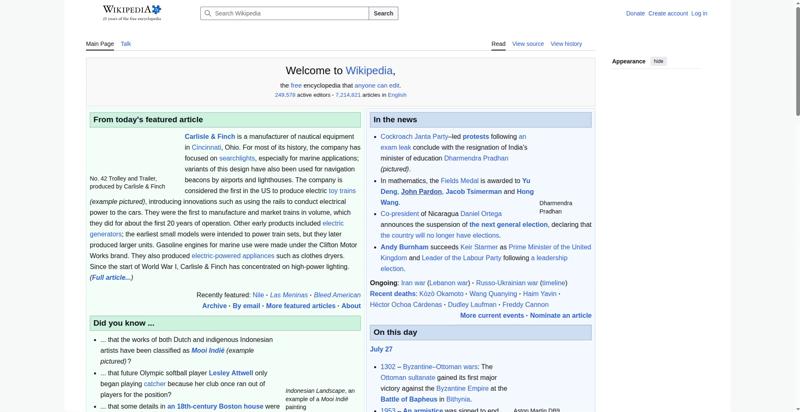Open More featured articles link
This screenshot has height=412, width=800.
pyautogui.click(x=301, y=306)
